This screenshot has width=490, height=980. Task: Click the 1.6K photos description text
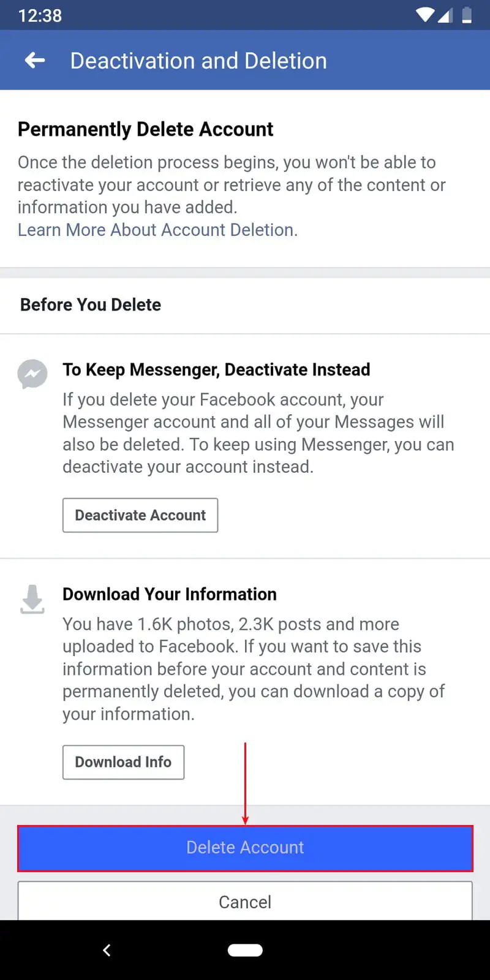(x=253, y=669)
